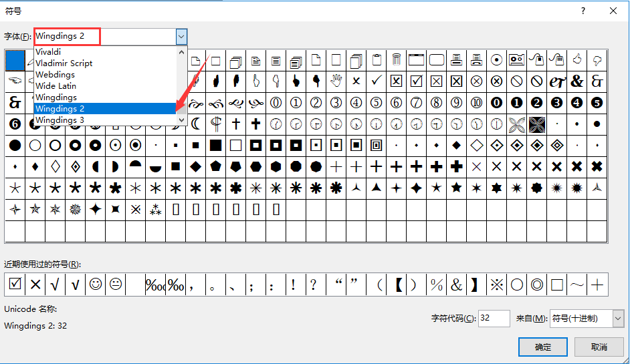The height and width of the screenshot is (364, 630).
Task: Select the boxed checkmark in the symbol grid
Action: [x=416, y=81]
